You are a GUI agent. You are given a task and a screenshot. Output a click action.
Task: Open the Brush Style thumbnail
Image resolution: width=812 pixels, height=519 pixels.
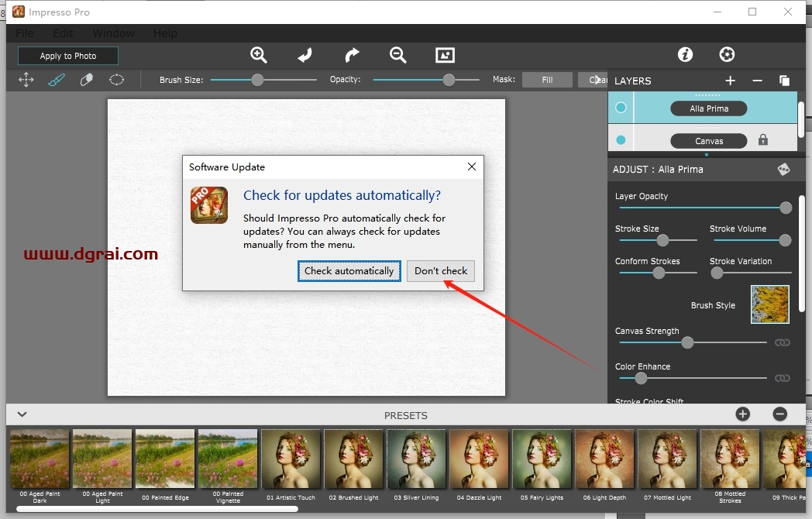[x=770, y=304]
